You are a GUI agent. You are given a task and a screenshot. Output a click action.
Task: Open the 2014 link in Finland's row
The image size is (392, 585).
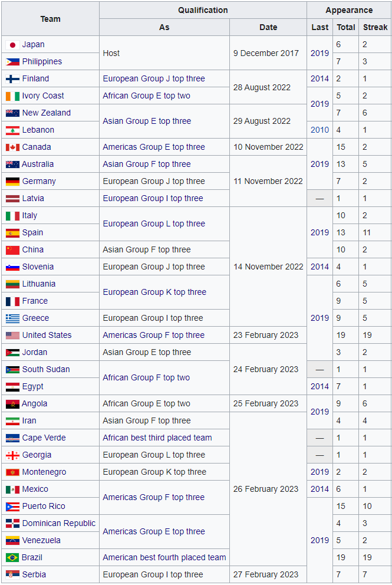(319, 78)
